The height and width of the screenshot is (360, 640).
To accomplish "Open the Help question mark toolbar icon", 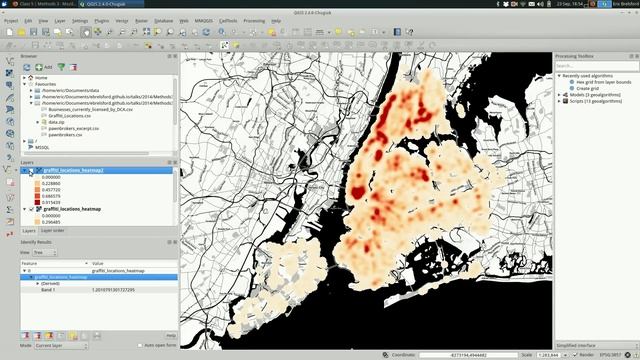I will pyautogui.click(x=409, y=32).
